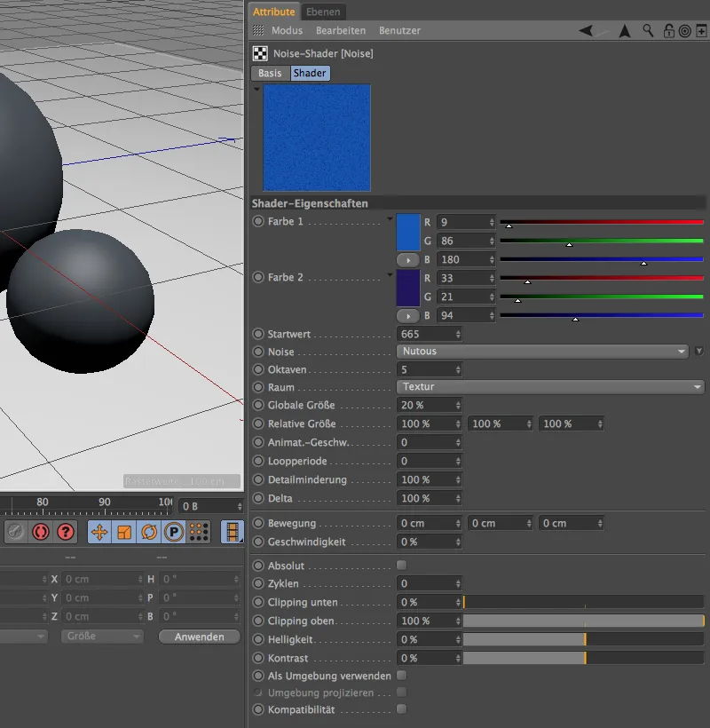The width and height of the screenshot is (710, 728).
Task: Open the Benutzer menu
Action: pos(399,31)
